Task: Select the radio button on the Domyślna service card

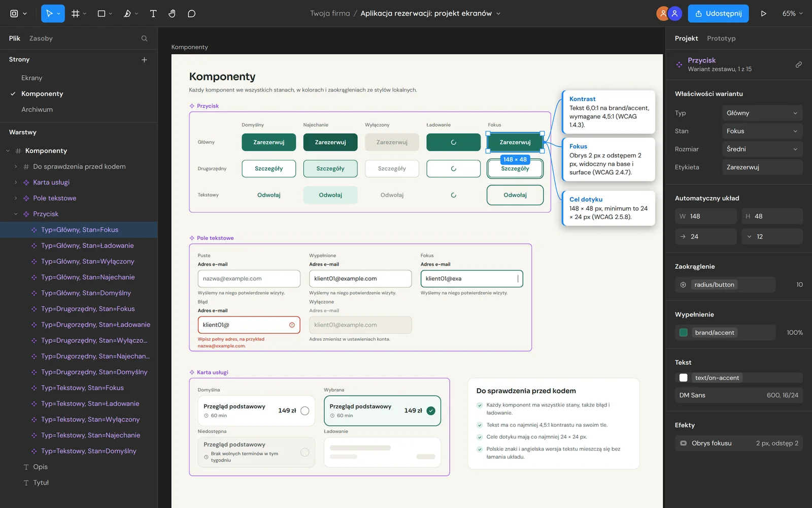Action: pyautogui.click(x=304, y=411)
